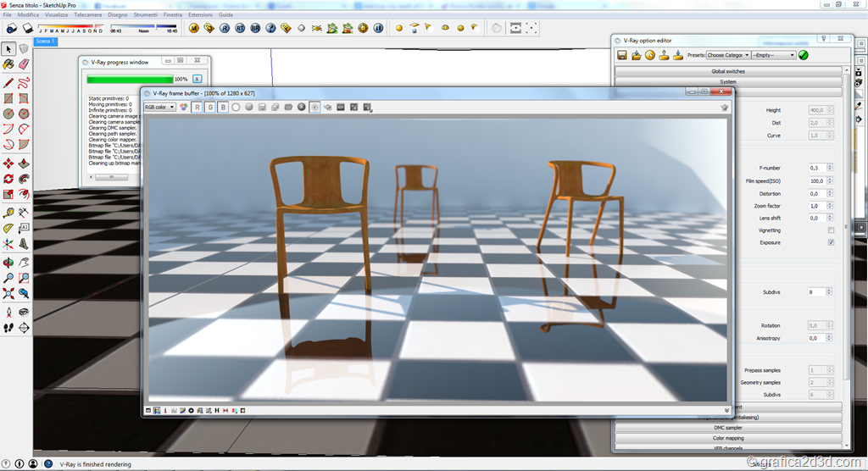The image size is (868, 471).
Task: Pick the Eraser tool in the left toolbar
Action: click(x=24, y=64)
